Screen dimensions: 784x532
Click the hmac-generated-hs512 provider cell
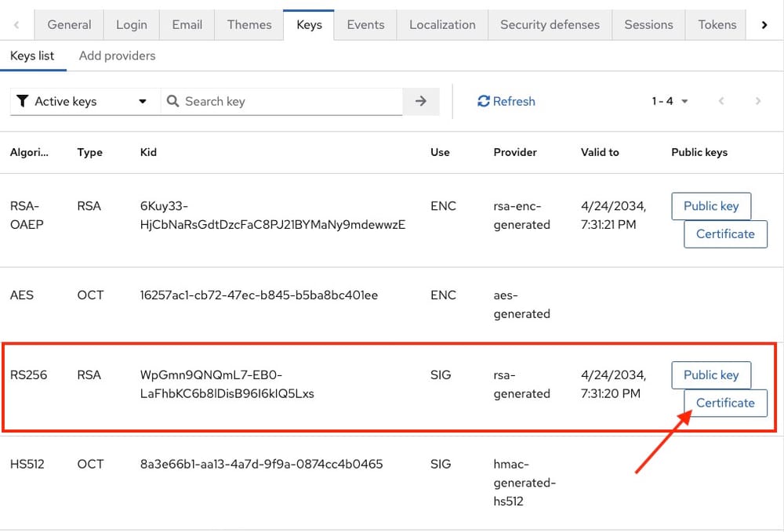(524, 483)
